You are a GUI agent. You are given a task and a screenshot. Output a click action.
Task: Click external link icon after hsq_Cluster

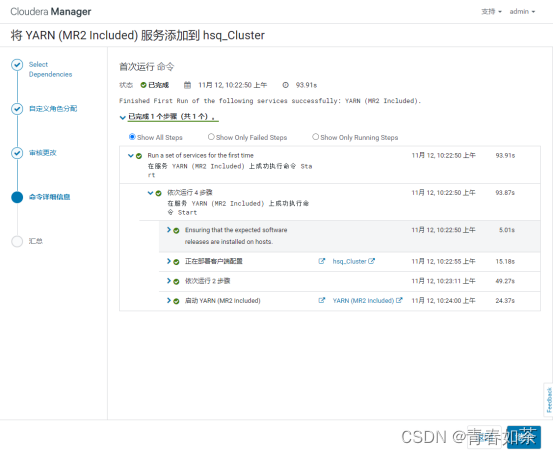coord(371,261)
